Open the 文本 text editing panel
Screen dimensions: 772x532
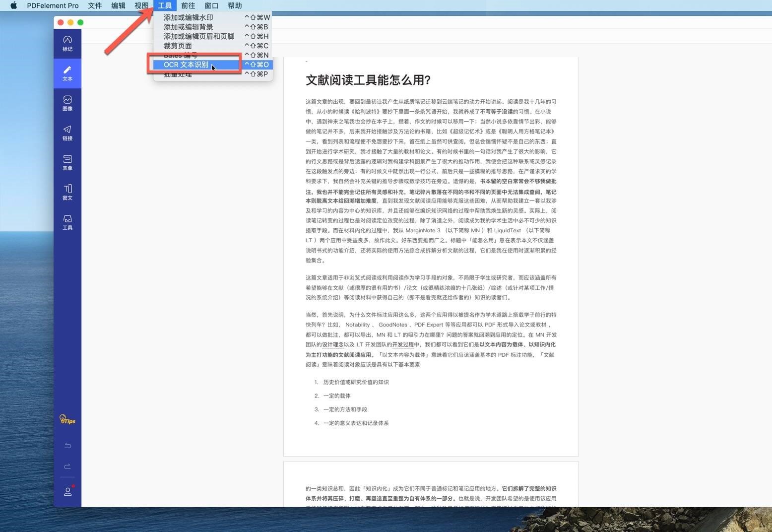pos(67,73)
